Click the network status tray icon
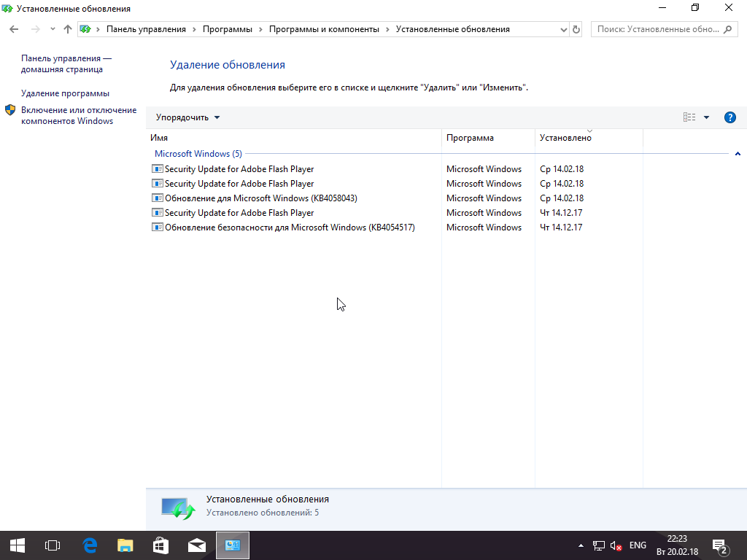The image size is (747, 560). tap(598, 545)
